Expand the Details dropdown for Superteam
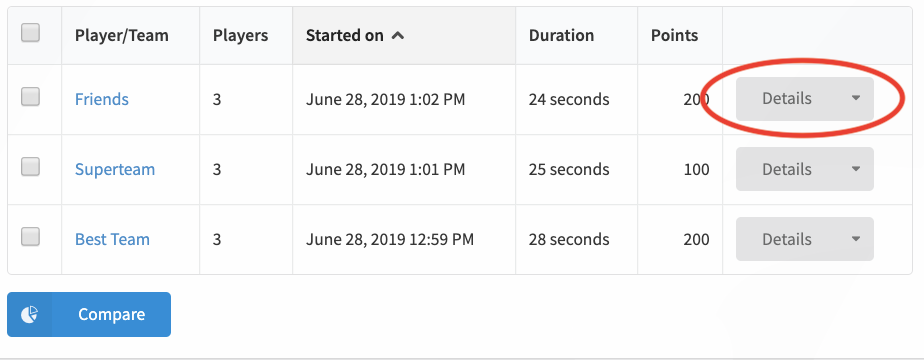Screen dimensions: 924x360 [x=804, y=169]
